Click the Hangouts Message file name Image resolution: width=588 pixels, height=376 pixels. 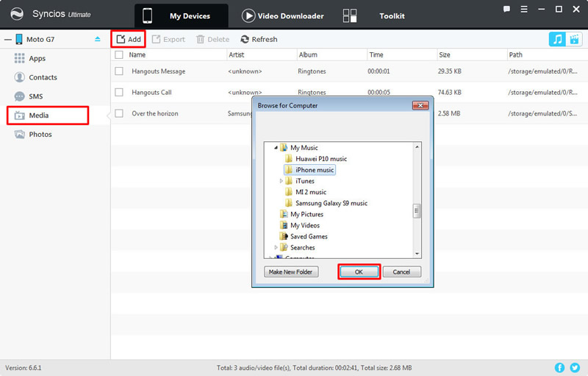(x=158, y=71)
